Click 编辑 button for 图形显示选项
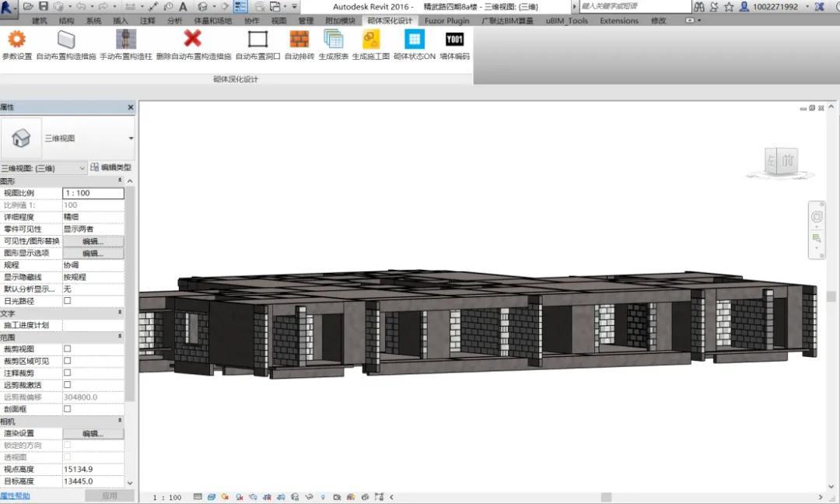The height and width of the screenshot is (504, 840). pyautogui.click(x=93, y=254)
